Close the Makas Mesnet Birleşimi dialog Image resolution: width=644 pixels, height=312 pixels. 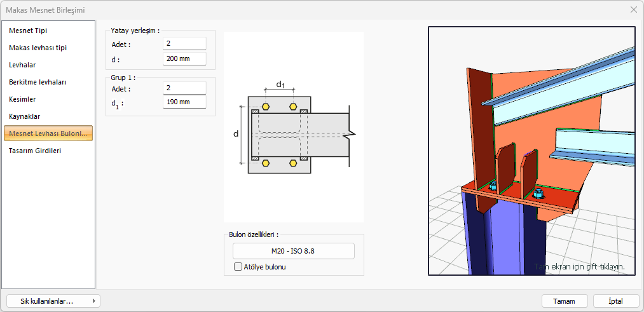[x=633, y=10]
